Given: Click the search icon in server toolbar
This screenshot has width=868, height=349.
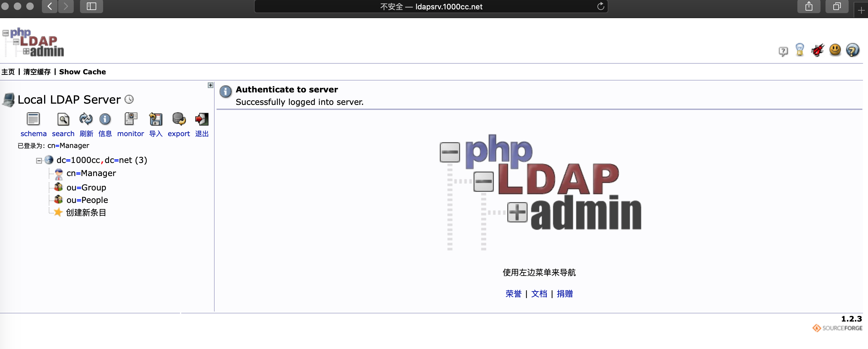Looking at the screenshot, I should click(63, 119).
